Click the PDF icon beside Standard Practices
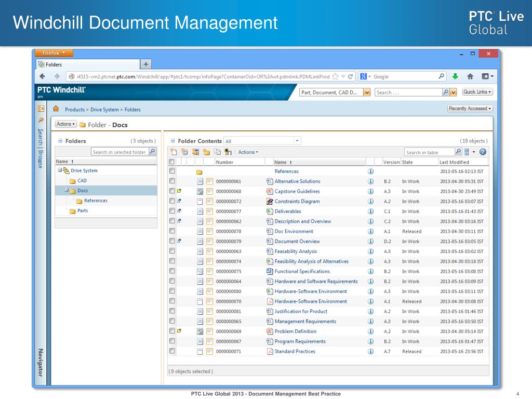This screenshot has width=532, height=399. pyautogui.click(x=270, y=352)
